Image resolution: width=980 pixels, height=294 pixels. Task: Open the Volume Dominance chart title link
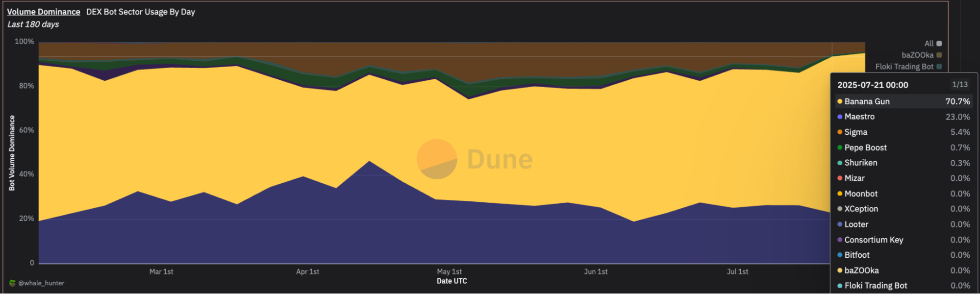click(x=44, y=12)
